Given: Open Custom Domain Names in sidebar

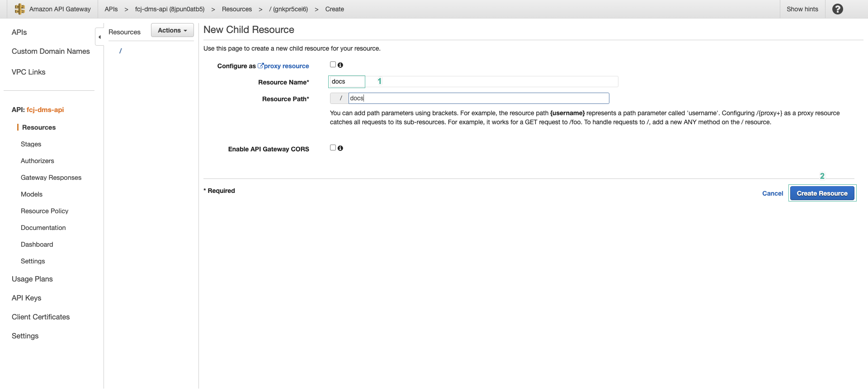Looking at the screenshot, I should [x=51, y=51].
